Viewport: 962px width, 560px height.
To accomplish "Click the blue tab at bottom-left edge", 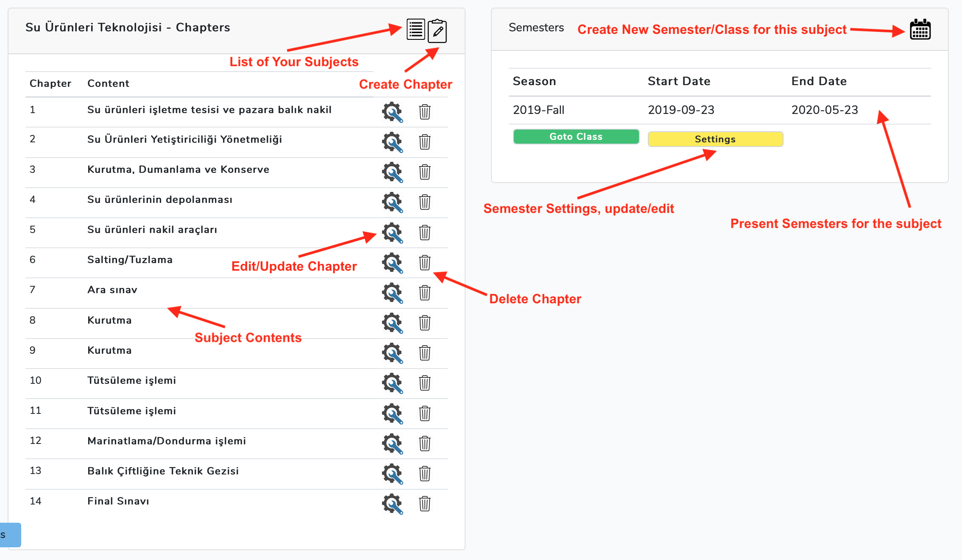I will coord(10,535).
